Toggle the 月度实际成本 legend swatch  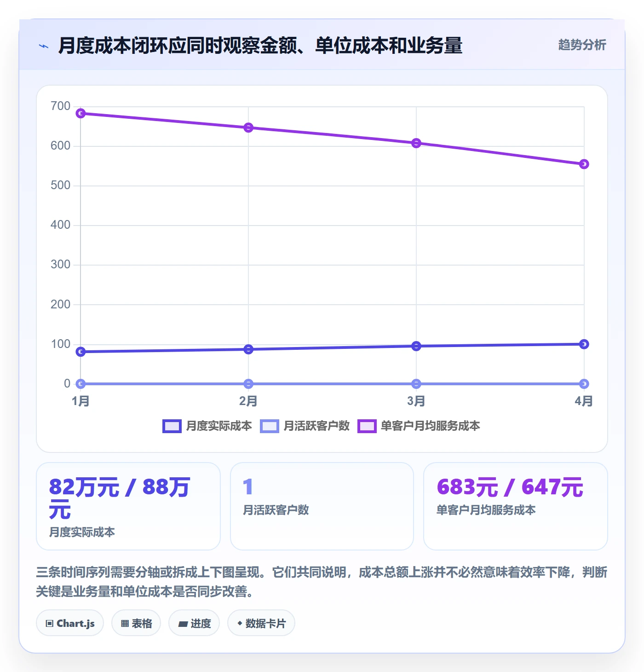coord(172,426)
